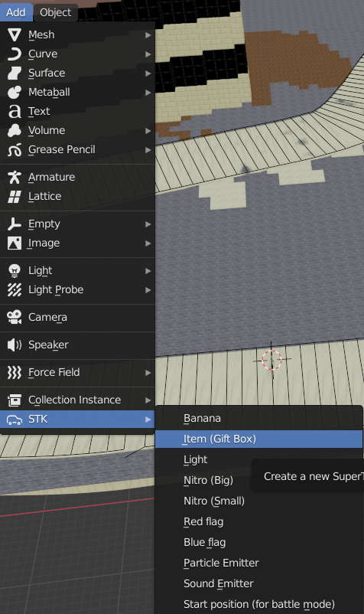The image size is (364, 614).
Task: Click the Text 'a' icon
Action: [15, 112]
